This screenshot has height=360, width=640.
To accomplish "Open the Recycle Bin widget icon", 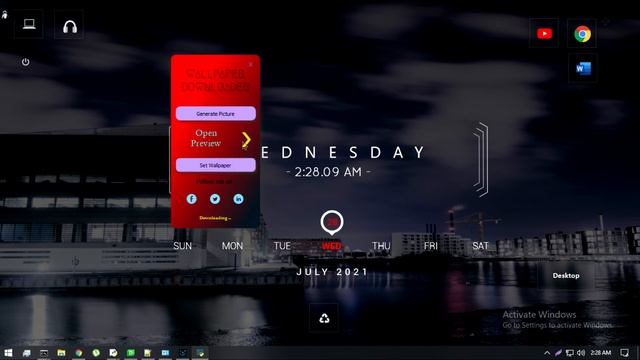I will click(324, 318).
